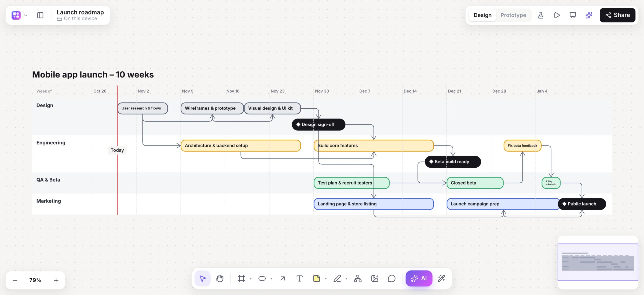Expand sticky note options arrow
This screenshot has height=295, width=644.
click(326, 279)
